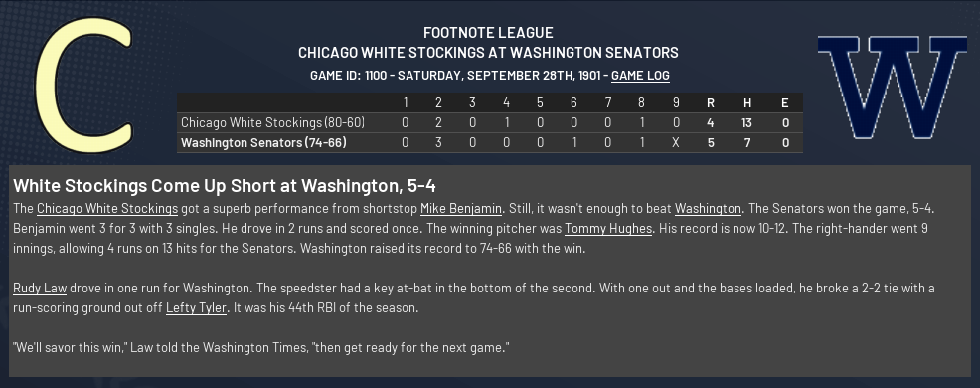
Task: Open Mike Benjamin's player page
Action: click(460, 208)
